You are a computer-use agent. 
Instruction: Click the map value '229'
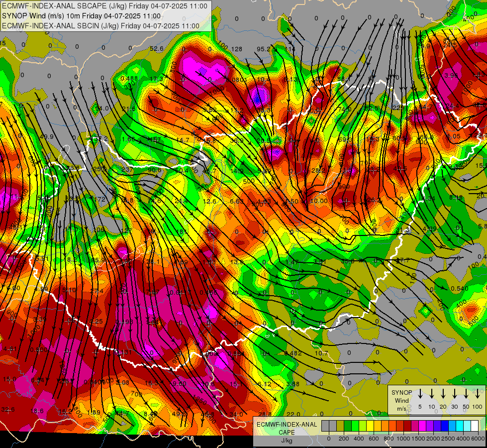398,108
